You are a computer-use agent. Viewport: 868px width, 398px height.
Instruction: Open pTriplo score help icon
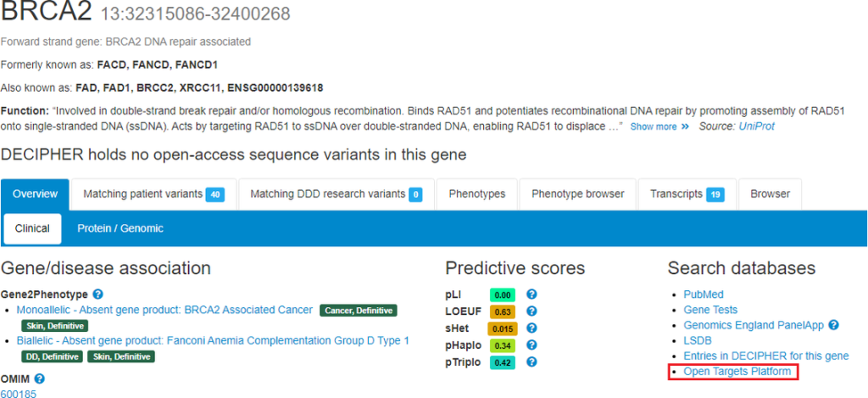pyautogui.click(x=532, y=362)
